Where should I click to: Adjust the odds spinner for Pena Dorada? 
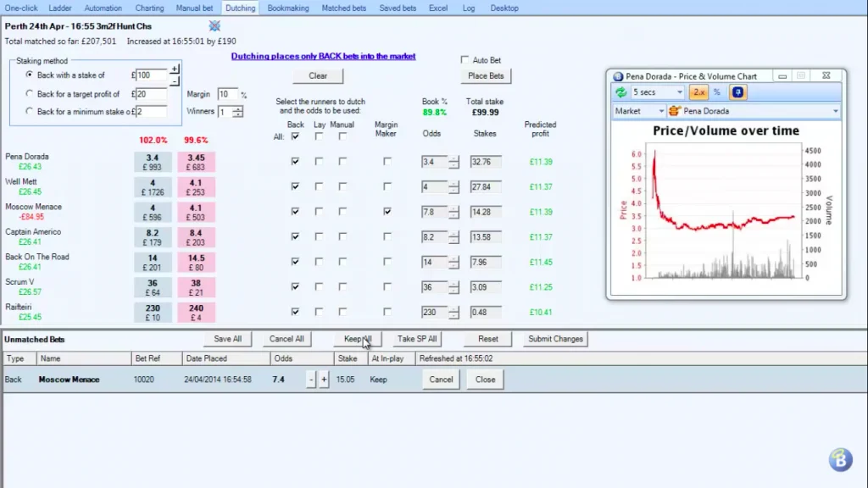(x=453, y=162)
